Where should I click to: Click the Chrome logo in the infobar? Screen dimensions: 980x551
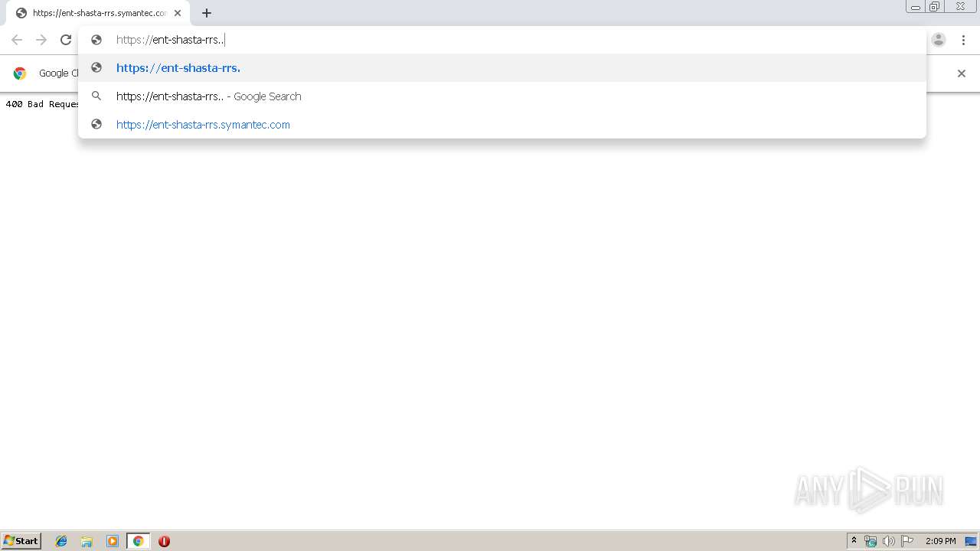click(20, 73)
